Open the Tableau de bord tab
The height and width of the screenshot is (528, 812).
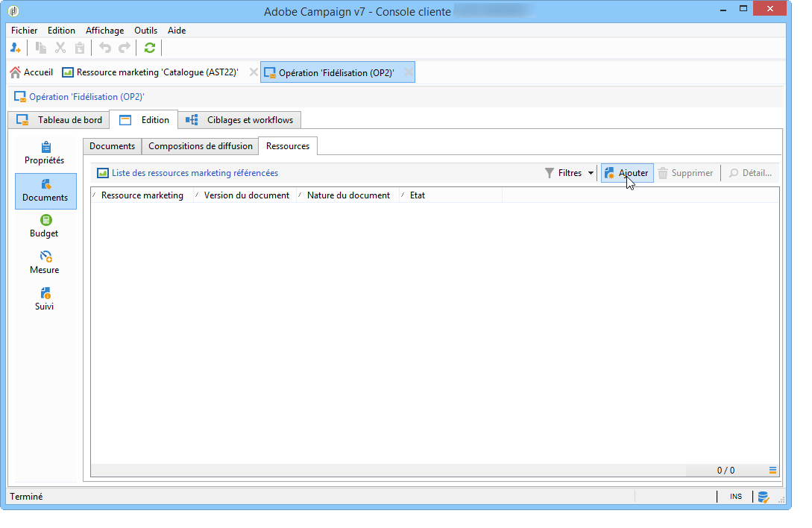click(x=59, y=120)
